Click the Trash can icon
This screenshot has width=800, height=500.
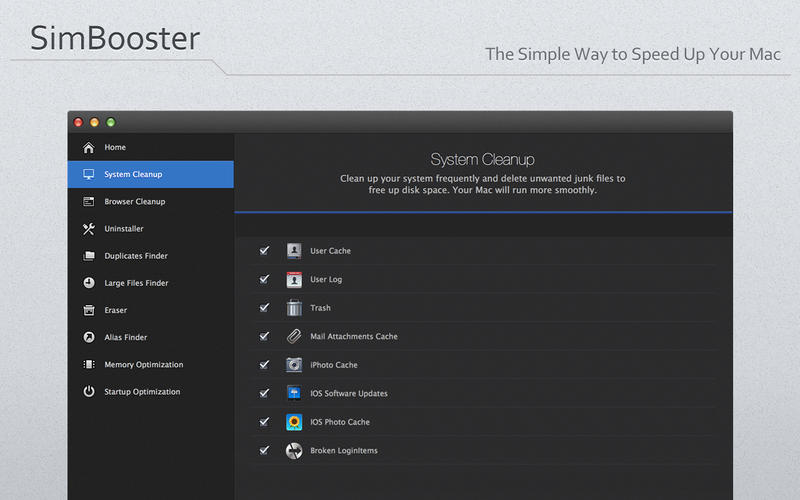(x=294, y=308)
